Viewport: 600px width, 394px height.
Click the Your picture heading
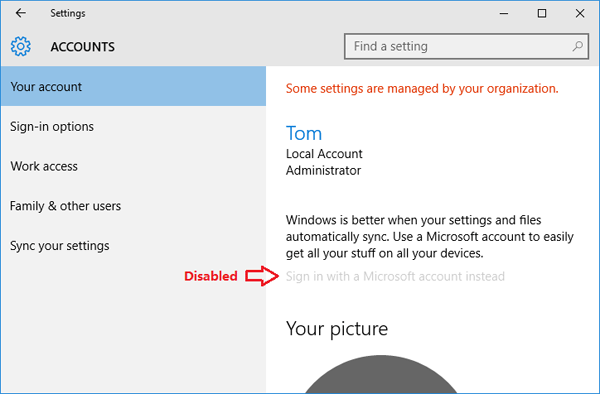pos(337,329)
